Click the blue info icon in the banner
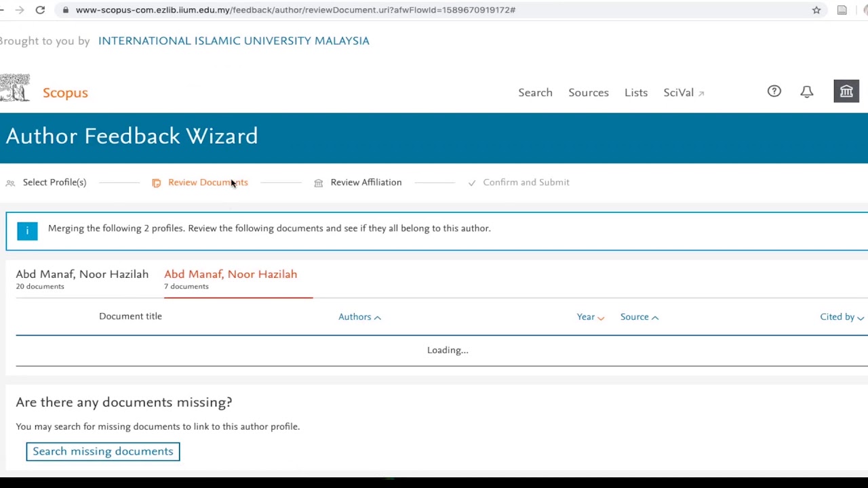868x488 pixels. point(27,231)
